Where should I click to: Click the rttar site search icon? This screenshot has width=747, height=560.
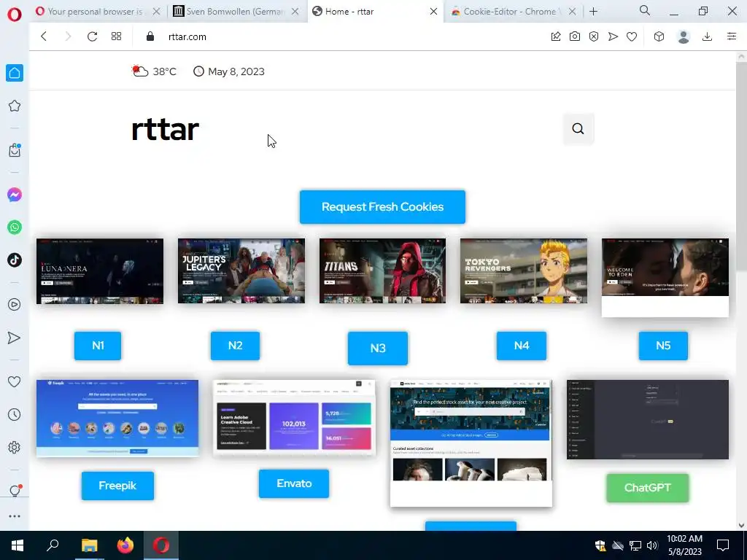coord(578,128)
